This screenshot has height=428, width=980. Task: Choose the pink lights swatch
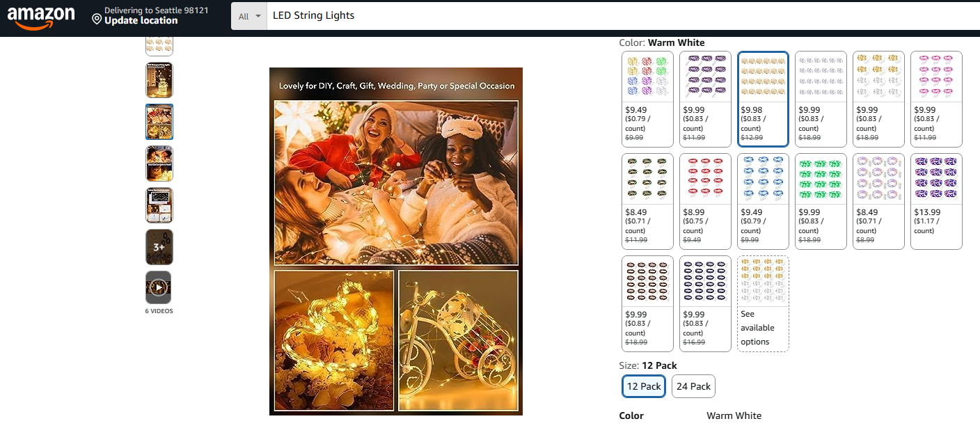pyautogui.click(x=936, y=99)
